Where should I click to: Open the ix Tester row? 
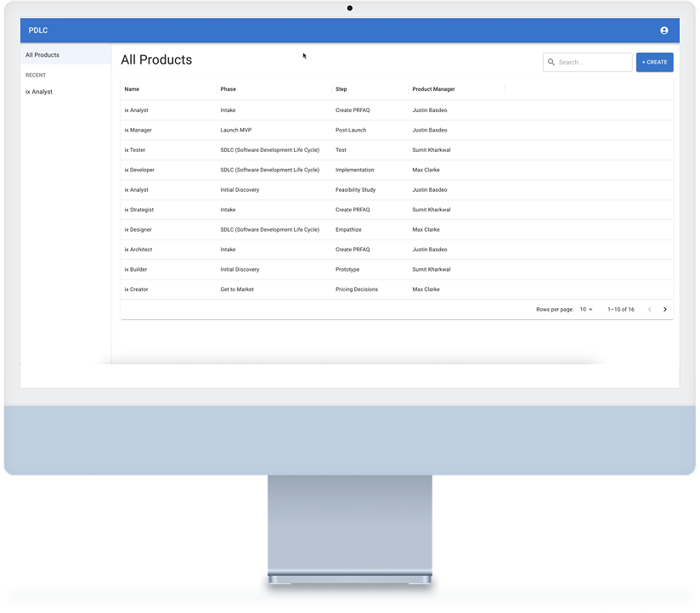[397, 150]
